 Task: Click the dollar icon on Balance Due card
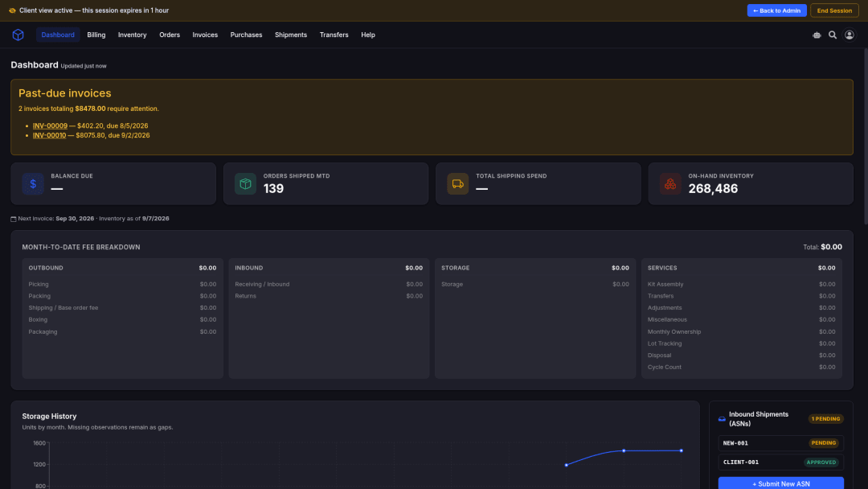pos(33,184)
